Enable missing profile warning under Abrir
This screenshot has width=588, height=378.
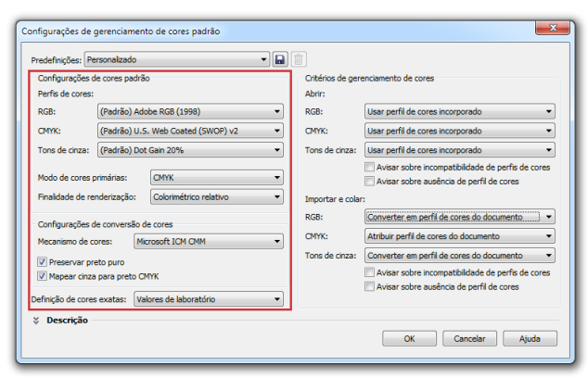coord(369,182)
